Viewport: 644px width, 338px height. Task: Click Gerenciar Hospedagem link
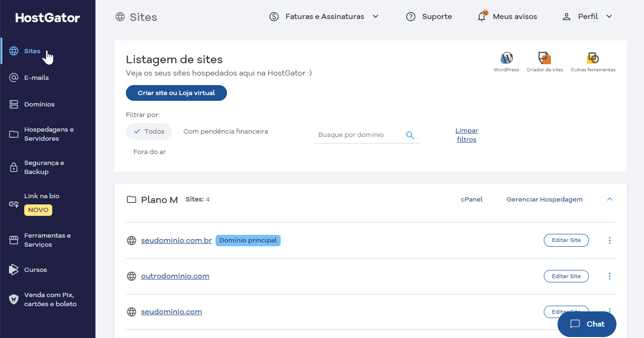click(x=545, y=200)
